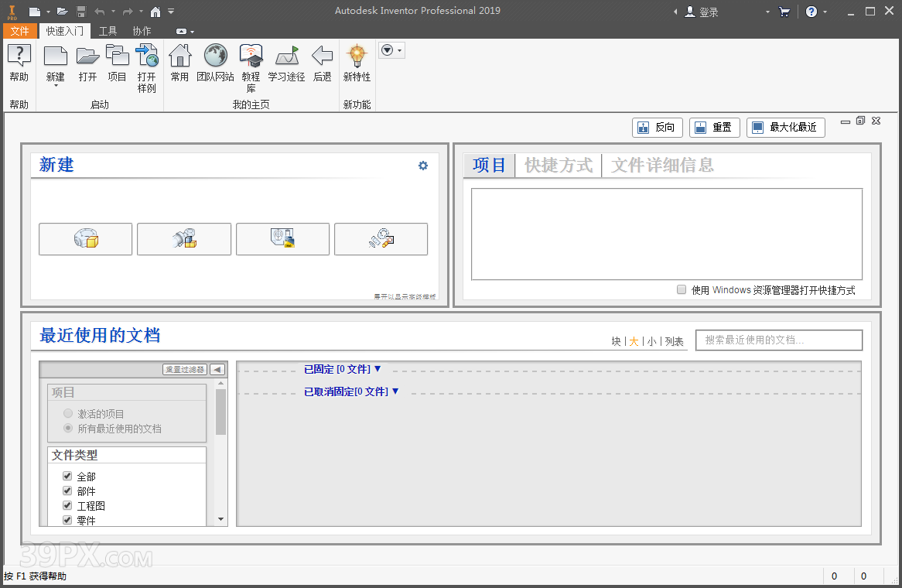This screenshot has height=588, width=902.
Task: Switch recent documents view to 块
Action: click(x=616, y=341)
